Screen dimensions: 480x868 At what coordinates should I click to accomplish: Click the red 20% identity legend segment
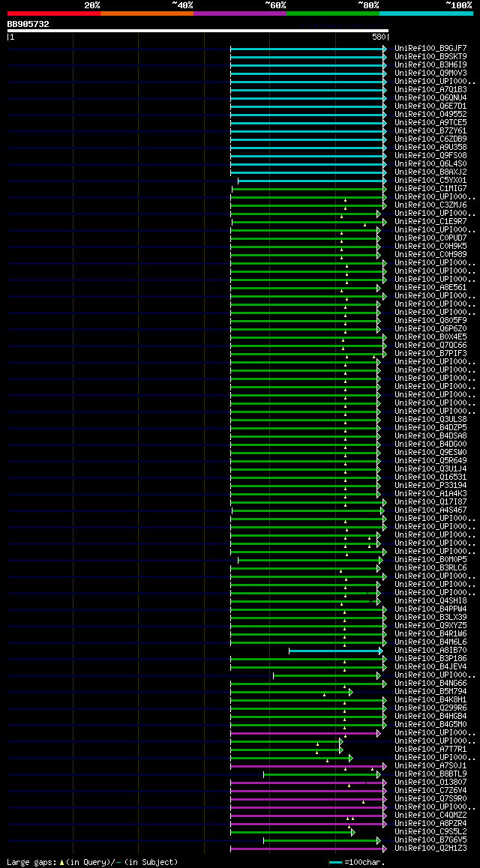pos(54,13)
